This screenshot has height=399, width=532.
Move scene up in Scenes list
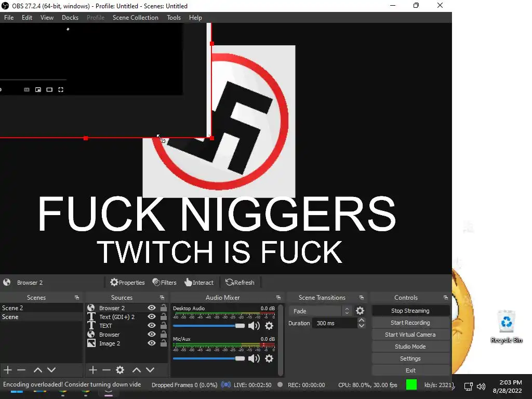[x=37, y=370]
